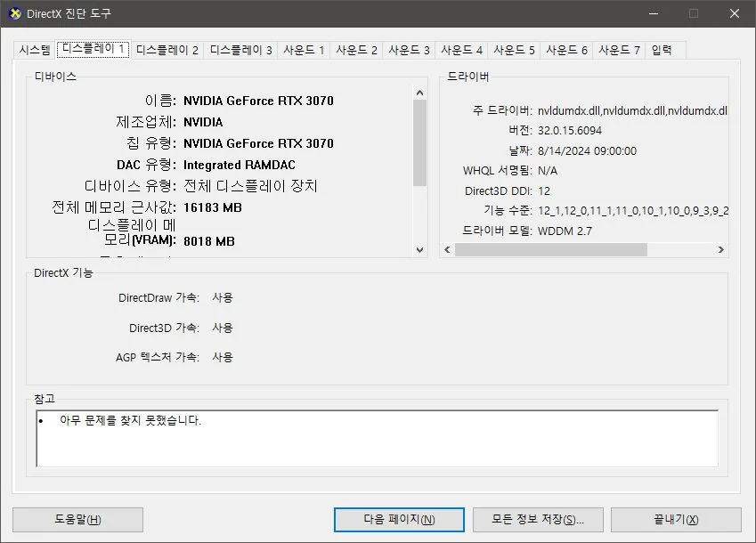Switch to the 디스플레이 2 tab

pyautogui.click(x=167, y=50)
